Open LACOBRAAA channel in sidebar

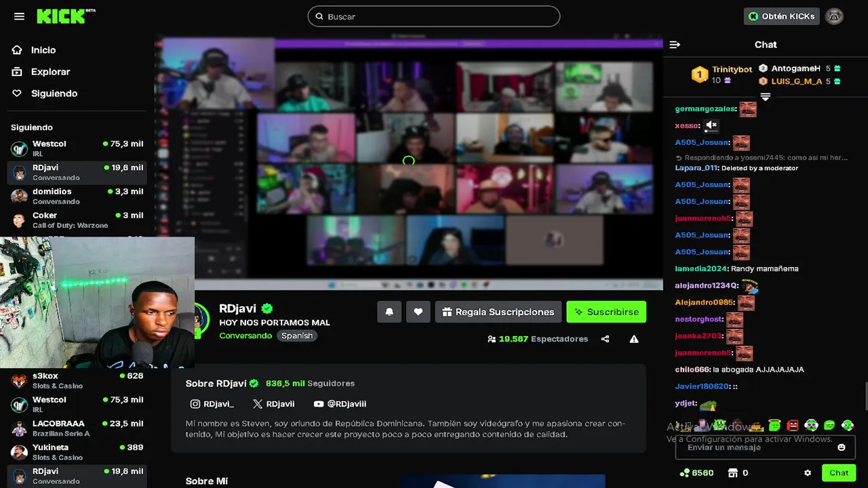coord(77,428)
